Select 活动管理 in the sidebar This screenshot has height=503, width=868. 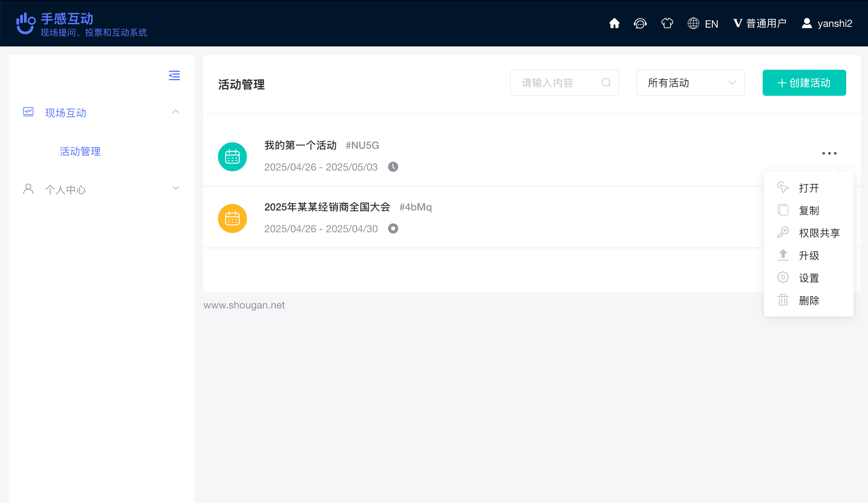click(80, 151)
